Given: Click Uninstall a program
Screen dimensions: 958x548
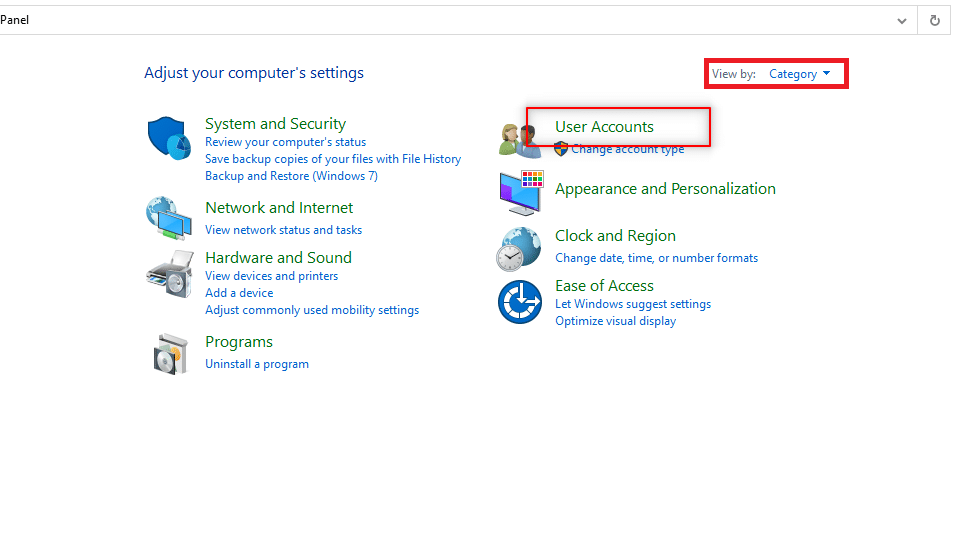Looking at the screenshot, I should [257, 364].
